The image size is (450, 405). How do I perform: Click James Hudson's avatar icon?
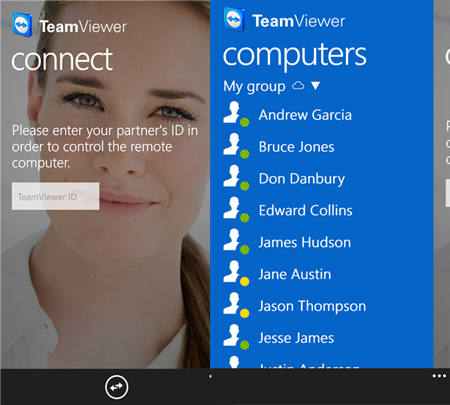pos(236,241)
